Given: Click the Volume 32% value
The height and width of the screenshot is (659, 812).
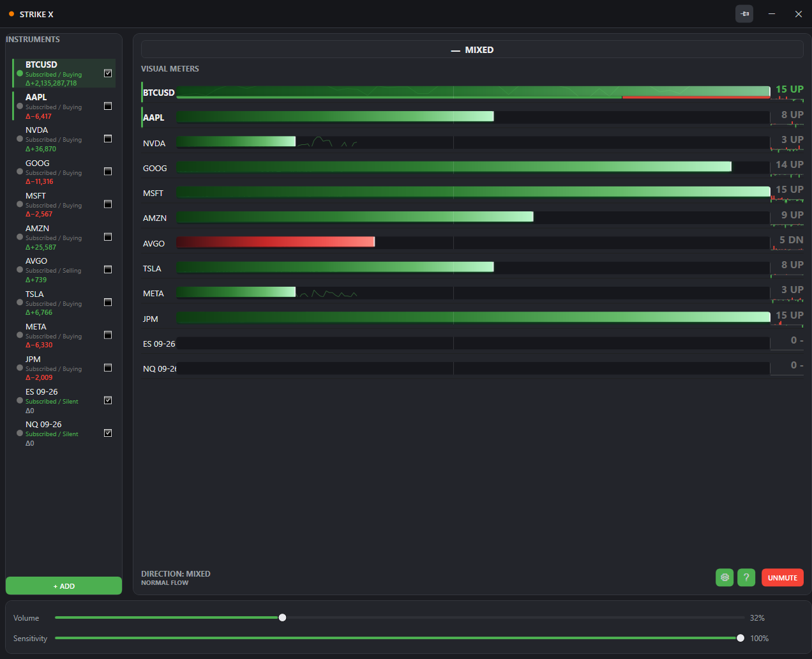Looking at the screenshot, I should [x=757, y=617].
